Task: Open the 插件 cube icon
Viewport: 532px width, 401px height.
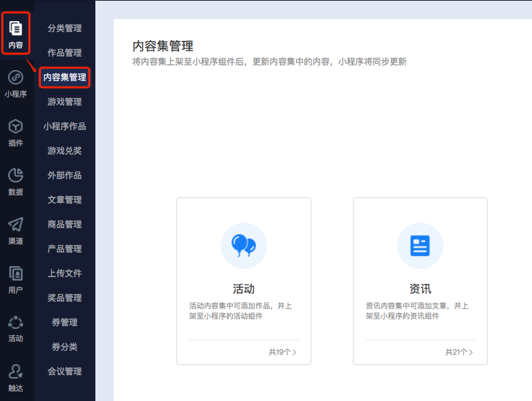Action: (16, 127)
